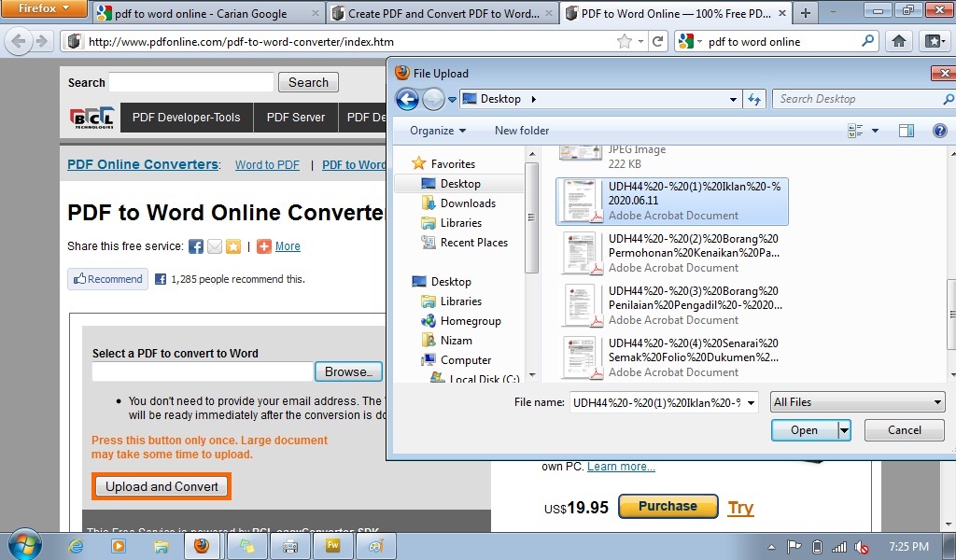
Task: Reload the page using the address bar icon
Action: [658, 41]
